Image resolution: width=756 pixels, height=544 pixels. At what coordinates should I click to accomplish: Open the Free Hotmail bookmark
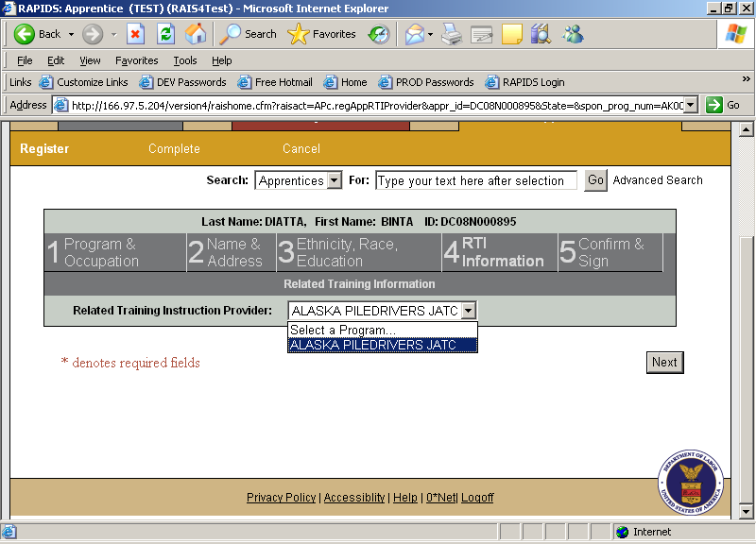point(275,82)
